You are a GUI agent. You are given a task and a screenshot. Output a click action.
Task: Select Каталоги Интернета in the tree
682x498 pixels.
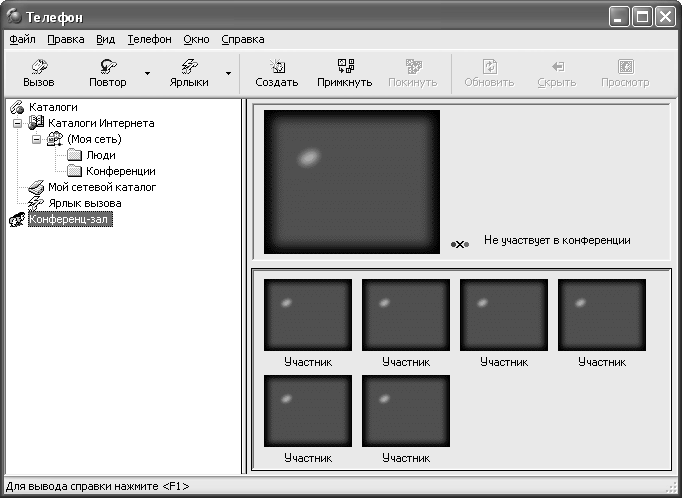pos(101,123)
